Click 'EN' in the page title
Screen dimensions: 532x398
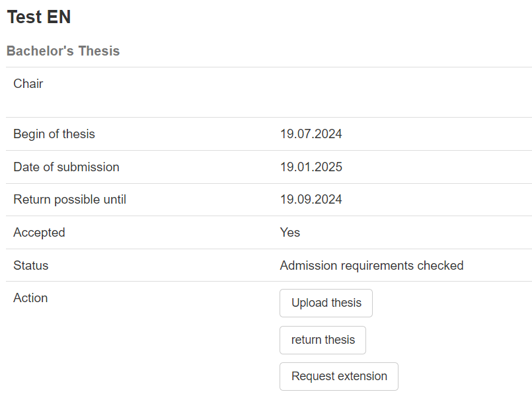pos(59,17)
